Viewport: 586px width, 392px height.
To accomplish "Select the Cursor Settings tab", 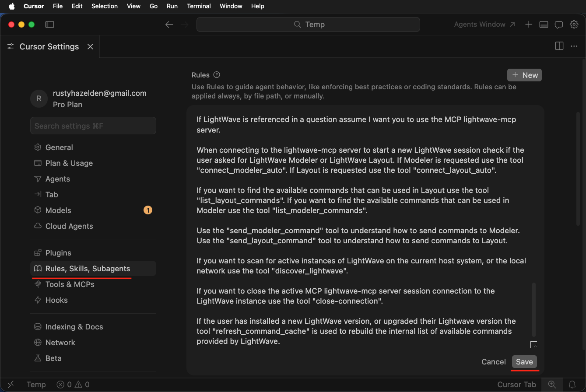I will (x=50, y=46).
